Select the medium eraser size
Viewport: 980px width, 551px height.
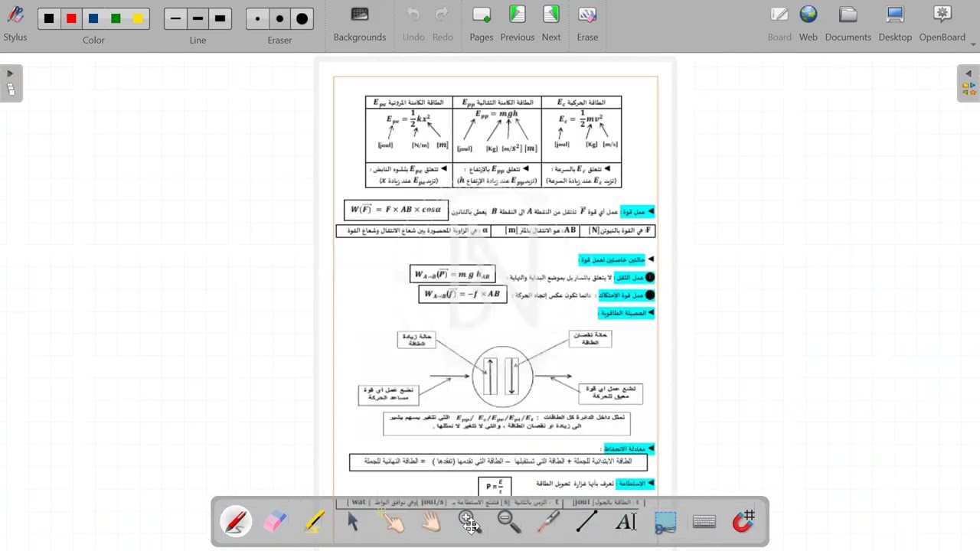pyautogui.click(x=279, y=18)
